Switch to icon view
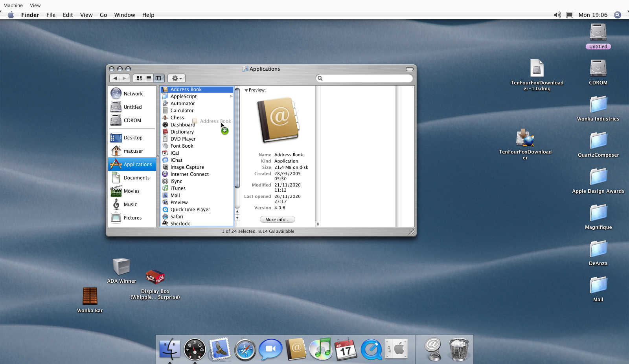Image resolution: width=629 pixels, height=364 pixels. (139, 78)
